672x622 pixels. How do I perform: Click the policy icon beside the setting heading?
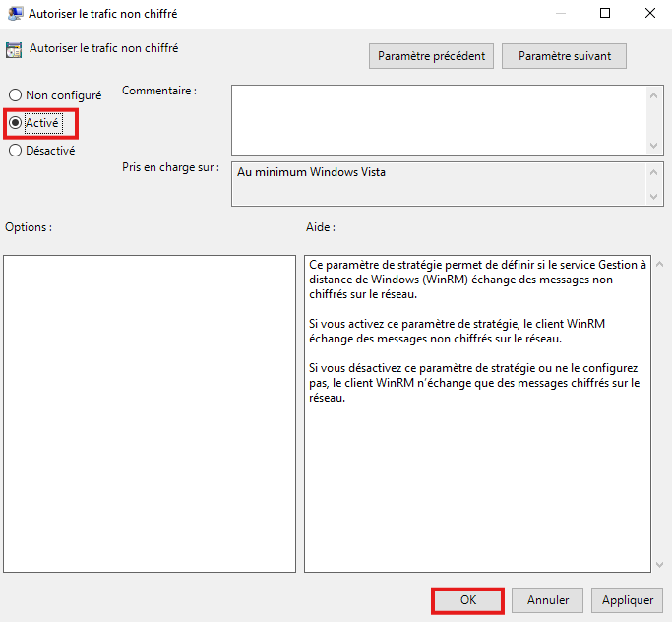click(x=14, y=50)
